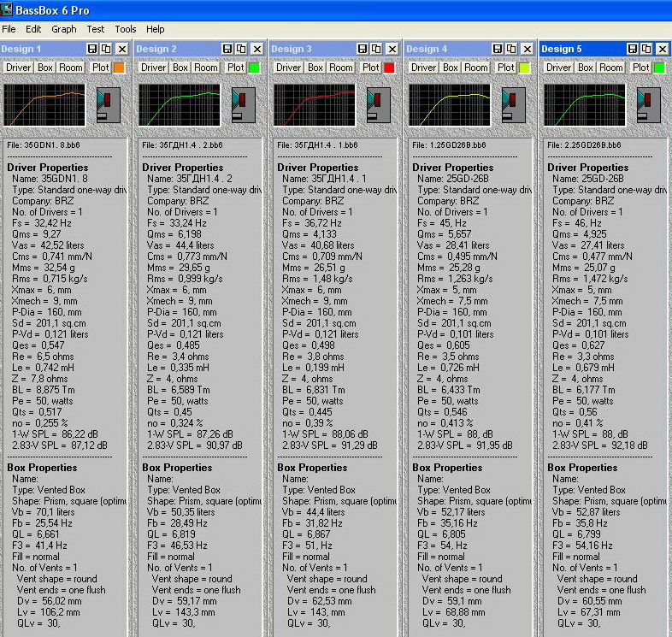Pick the green plot color in Design 5
Viewport: 672px width, 637px height.
click(x=659, y=68)
